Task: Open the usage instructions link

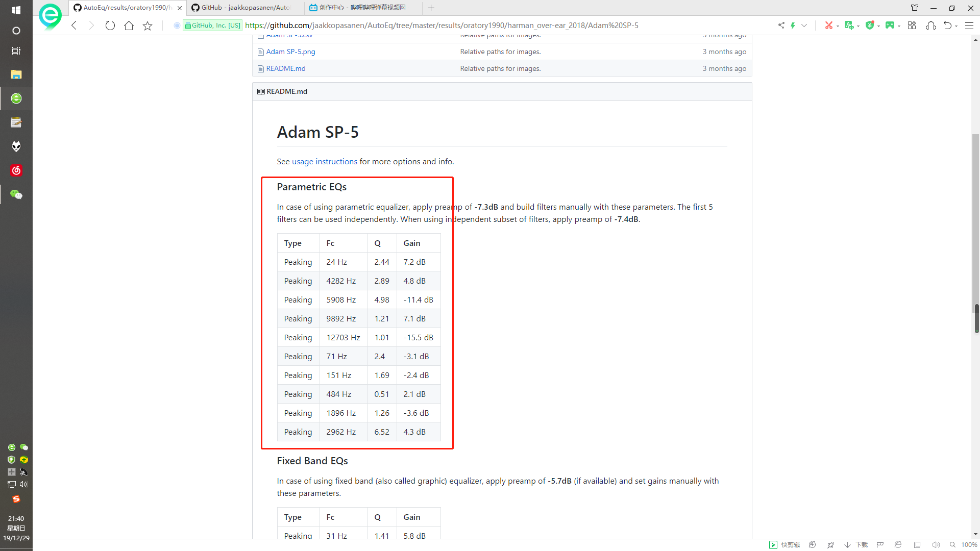Action: pos(324,162)
